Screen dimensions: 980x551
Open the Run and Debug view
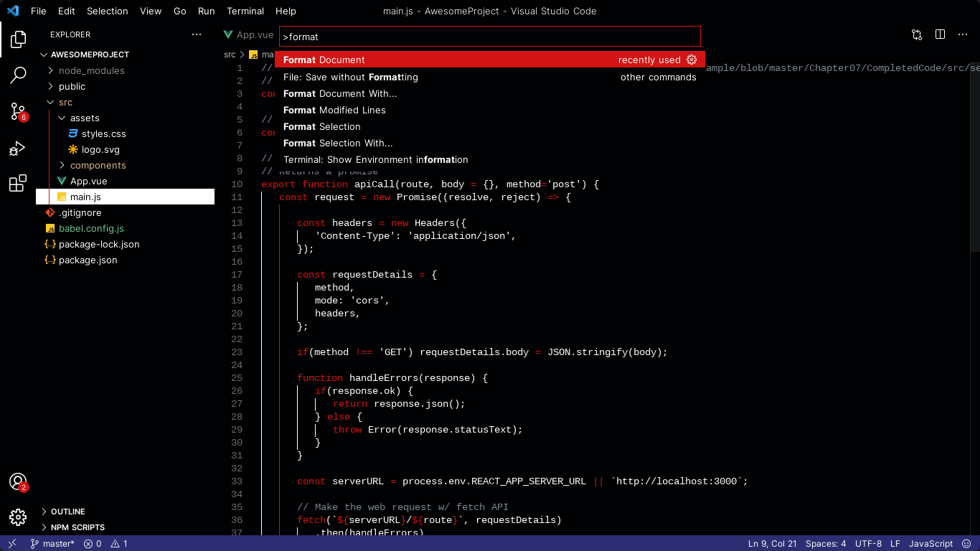coord(18,149)
